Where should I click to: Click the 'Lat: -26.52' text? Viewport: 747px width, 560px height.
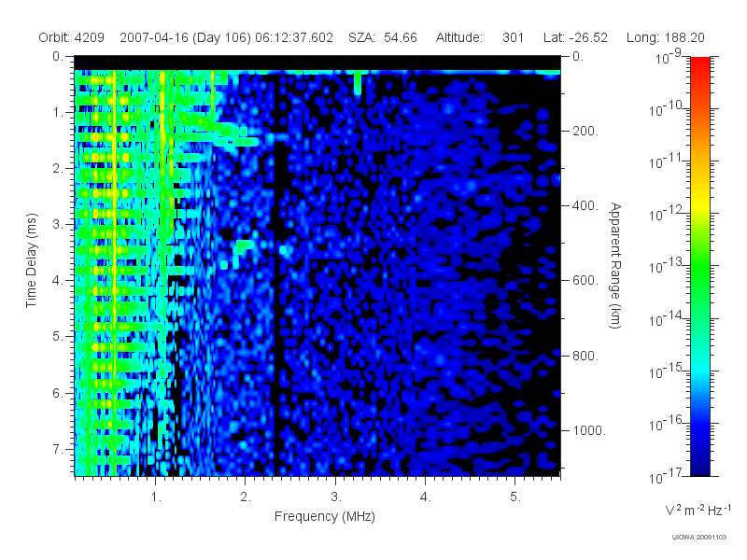click(x=575, y=37)
